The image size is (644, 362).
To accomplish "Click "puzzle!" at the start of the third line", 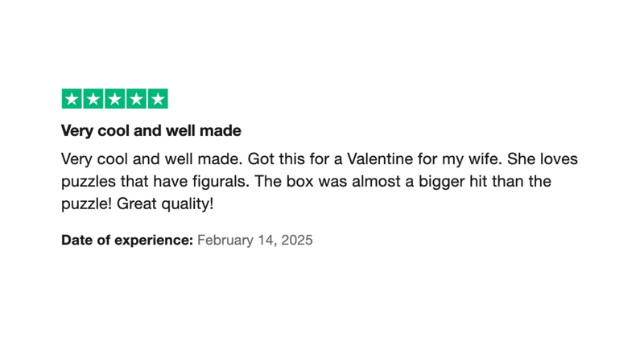I will (87, 204).
